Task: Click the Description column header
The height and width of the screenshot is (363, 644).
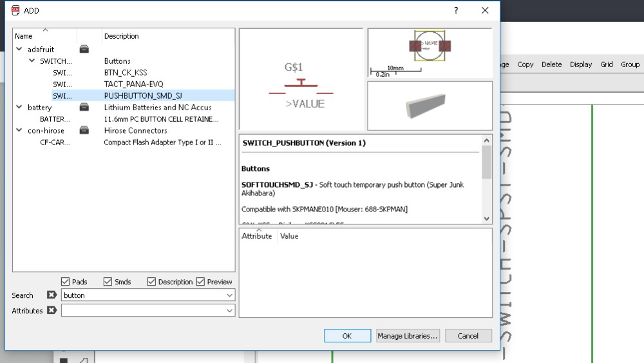Action: coord(121,36)
